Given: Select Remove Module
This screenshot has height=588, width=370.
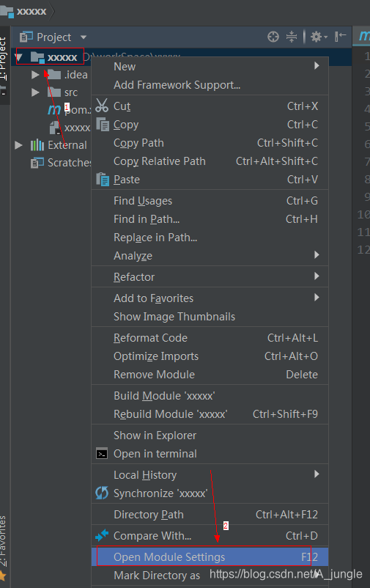Looking at the screenshot, I should click(210, 375).
